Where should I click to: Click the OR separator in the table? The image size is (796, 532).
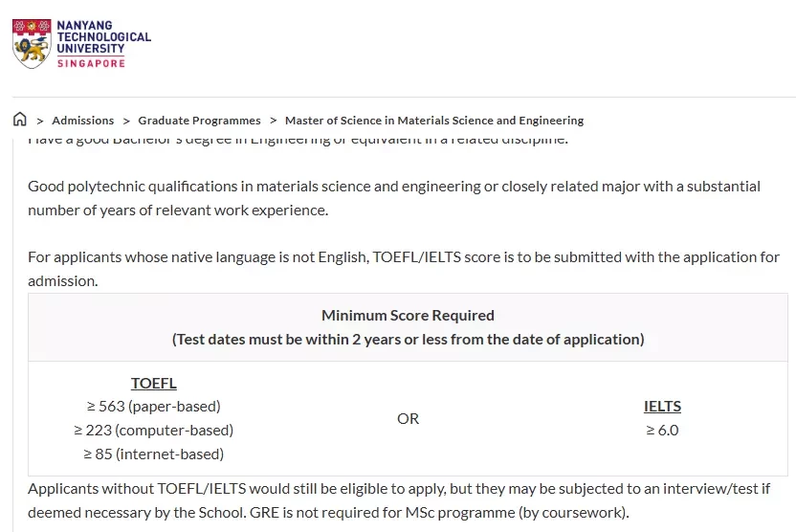point(408,419)
